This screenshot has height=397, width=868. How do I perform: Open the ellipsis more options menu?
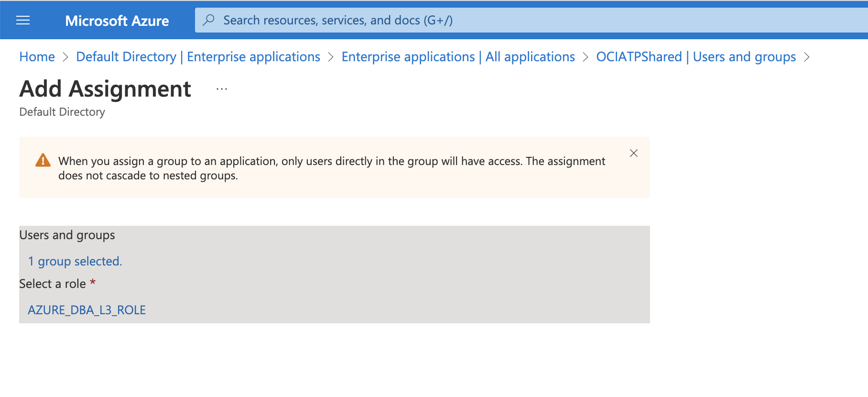222,89
